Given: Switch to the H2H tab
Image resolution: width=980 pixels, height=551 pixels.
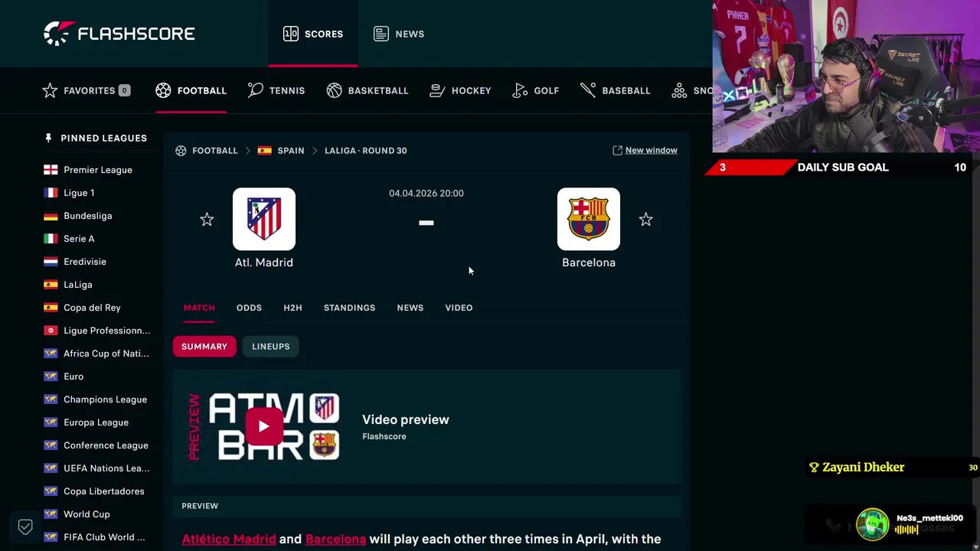Looking at the screenshot, I should click(292, 308).
